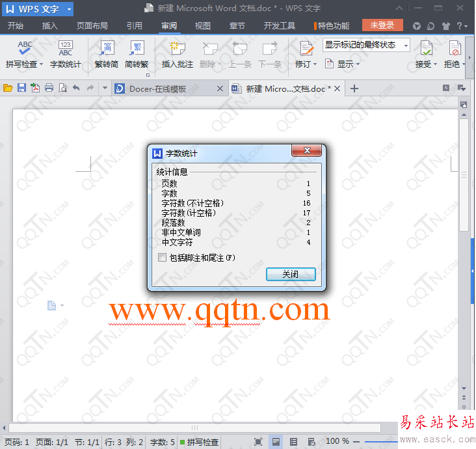The height and width of the screenshot is (449, 476).
Task: Open the 显示标记的最终状态 dropdown
Action: point(406,46)
